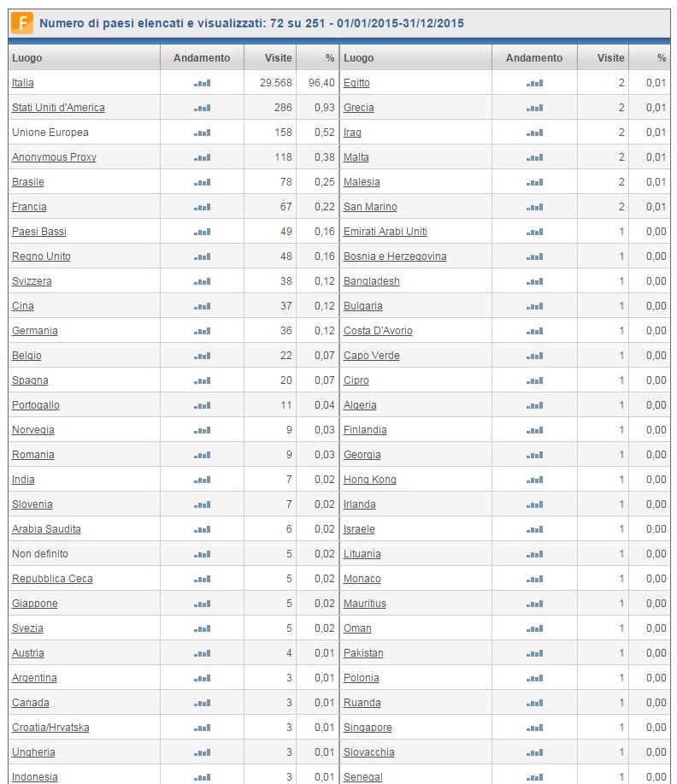Open the trend chart icon for Italia
677x784 pixels.
point(202,84)
